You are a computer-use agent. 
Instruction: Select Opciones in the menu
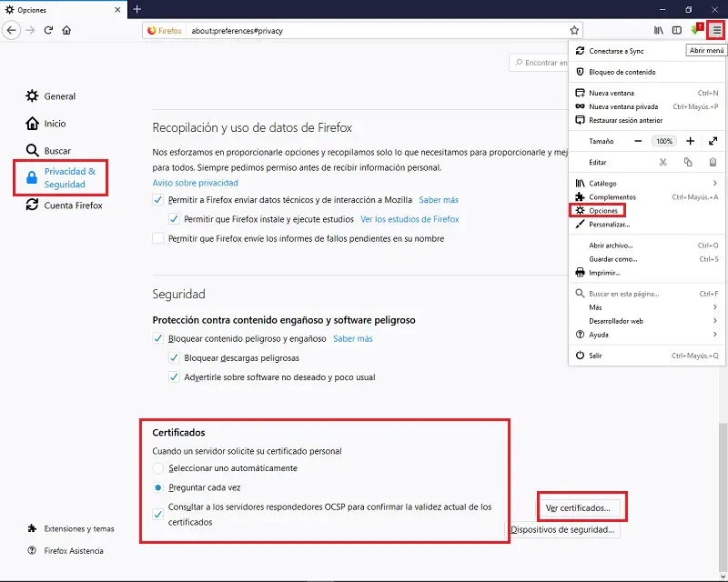pyautogui.click(x=647, y=211)
